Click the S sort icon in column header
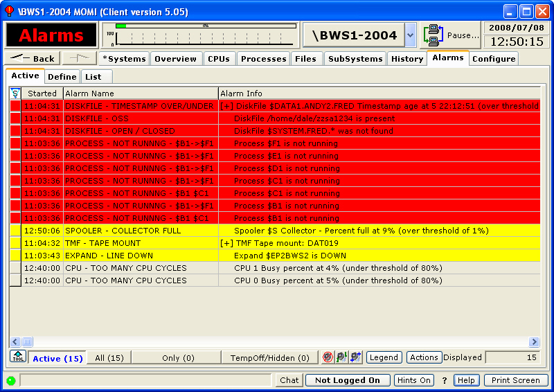554x392 pixels. tap(15, 93)
